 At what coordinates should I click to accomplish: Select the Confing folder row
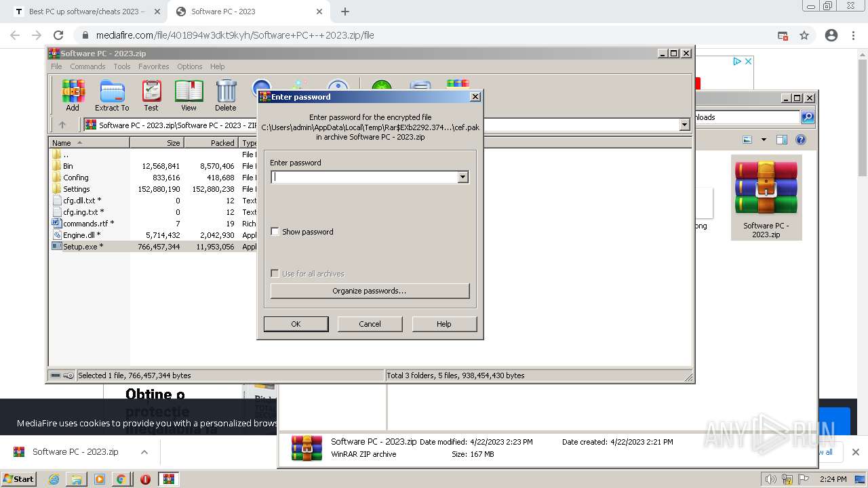pos(76,178)
